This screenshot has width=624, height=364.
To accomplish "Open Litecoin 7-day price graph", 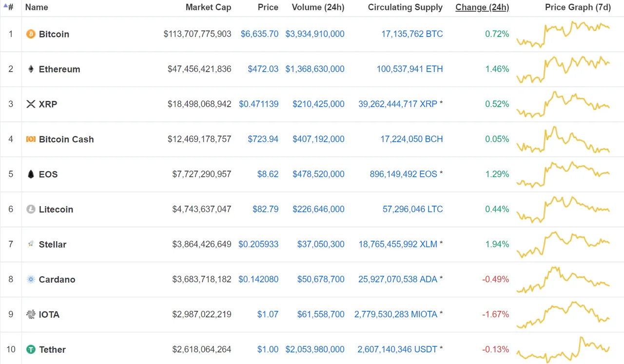I will [563, 210].
